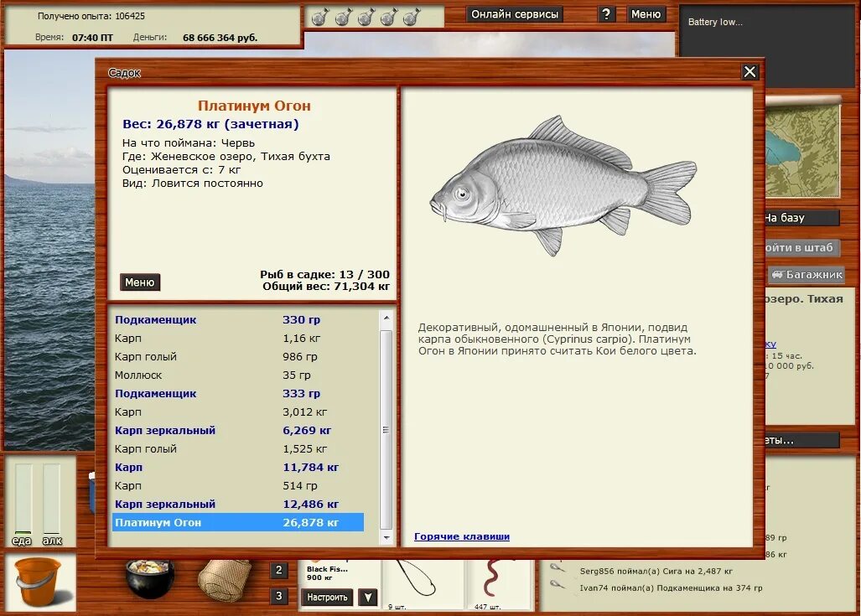
Task: Select the worm bait slot
Action: (498, 585)
